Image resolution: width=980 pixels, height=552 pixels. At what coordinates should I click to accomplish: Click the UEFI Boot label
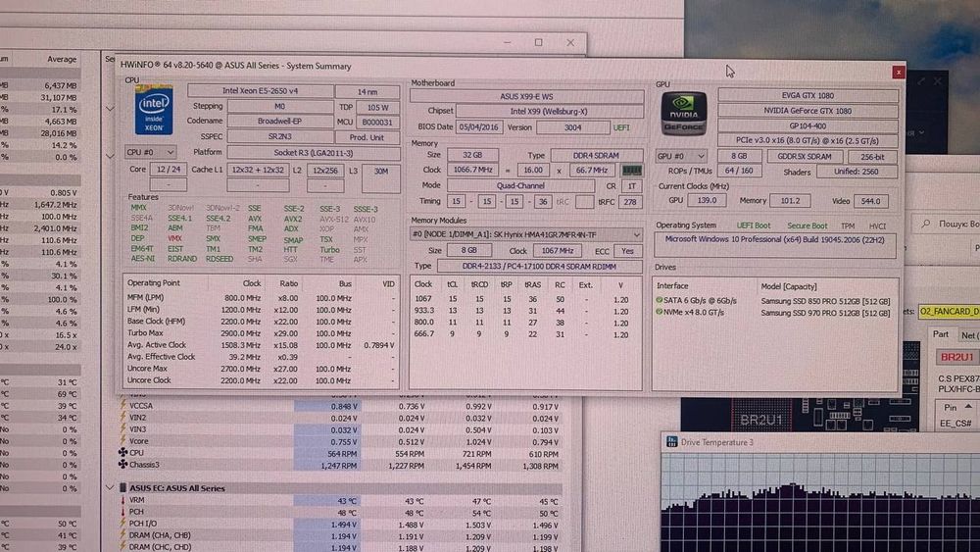[x=753, y=226]
